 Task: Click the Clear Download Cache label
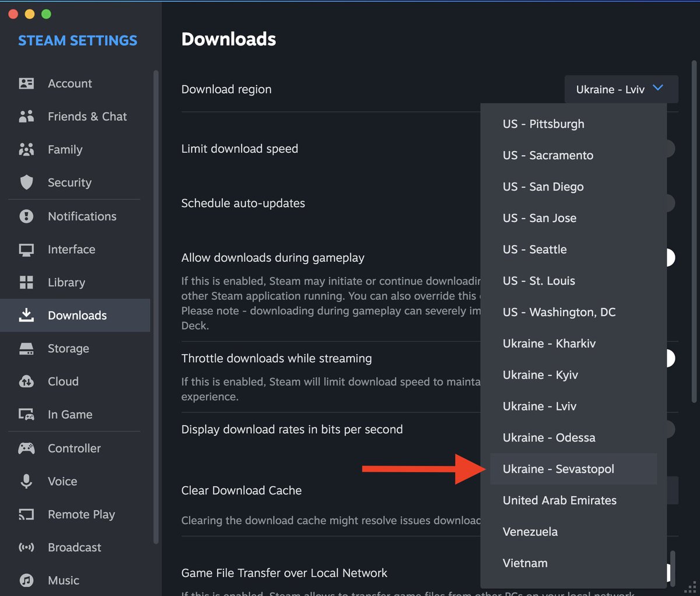242,490
